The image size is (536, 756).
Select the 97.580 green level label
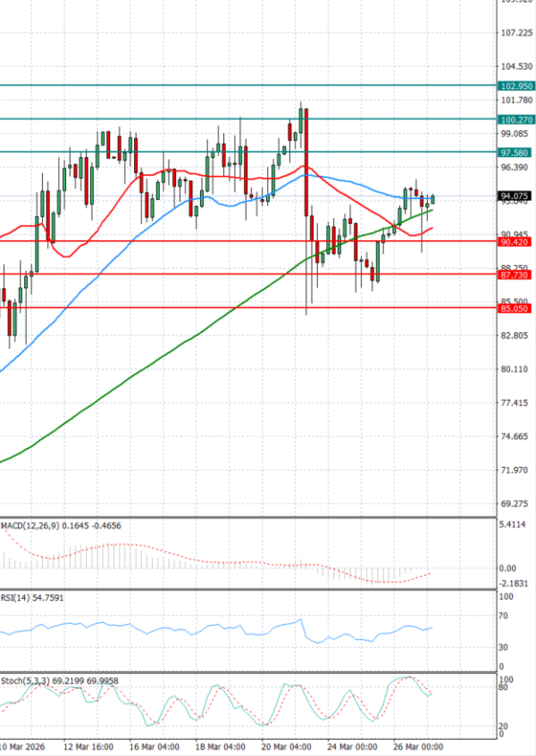[516, 153]
